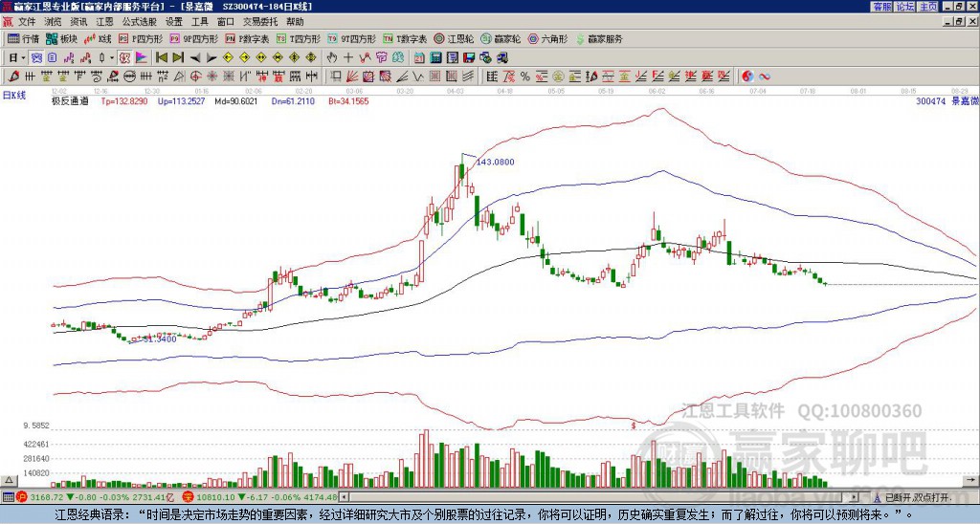The height and width of the screenshot is (524, 980).
Task: Open the 江恩 menu
Action: tap(105, 22)
